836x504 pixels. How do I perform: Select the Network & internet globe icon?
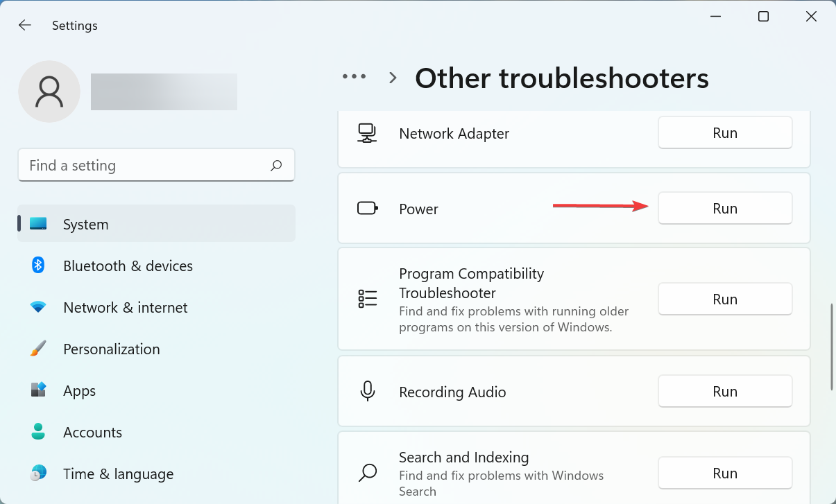[37, 307]
